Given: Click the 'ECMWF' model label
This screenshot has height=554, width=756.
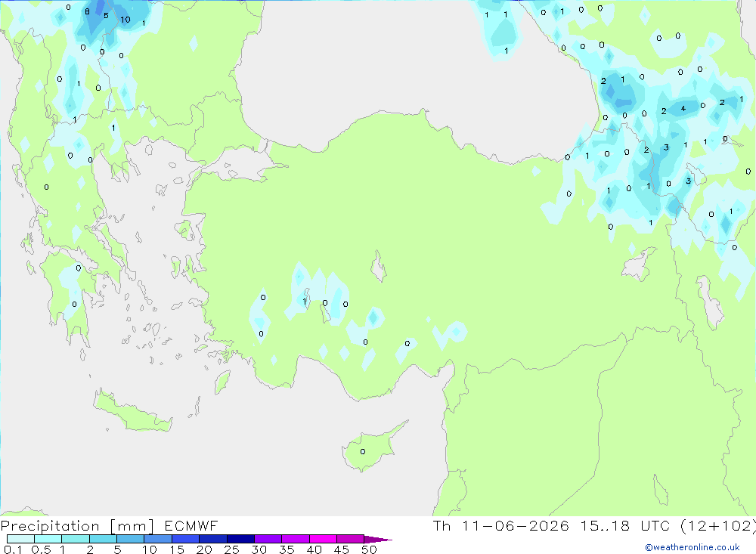Looking at the screenshot, I should click(x=191, y=525).
